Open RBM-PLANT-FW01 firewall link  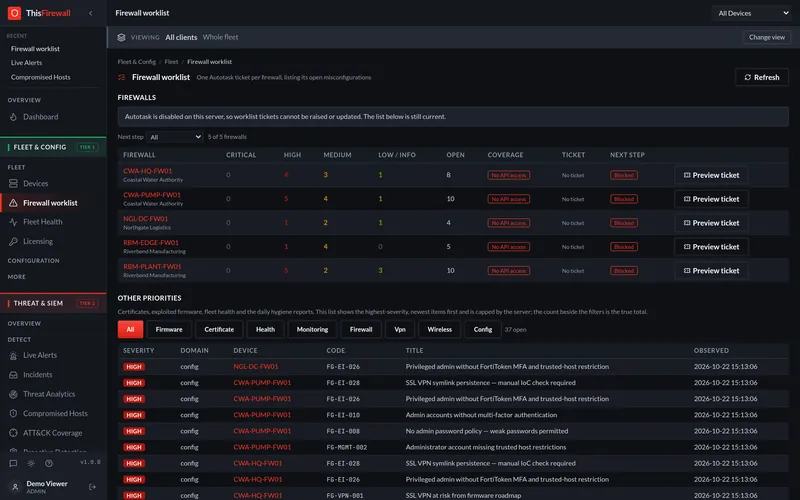pos(152,266)
